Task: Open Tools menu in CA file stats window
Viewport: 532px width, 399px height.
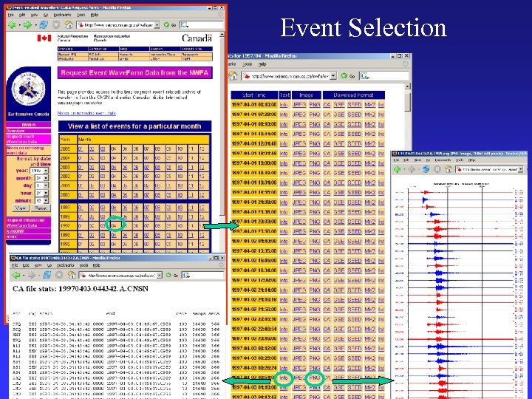Action: point(83,265)
